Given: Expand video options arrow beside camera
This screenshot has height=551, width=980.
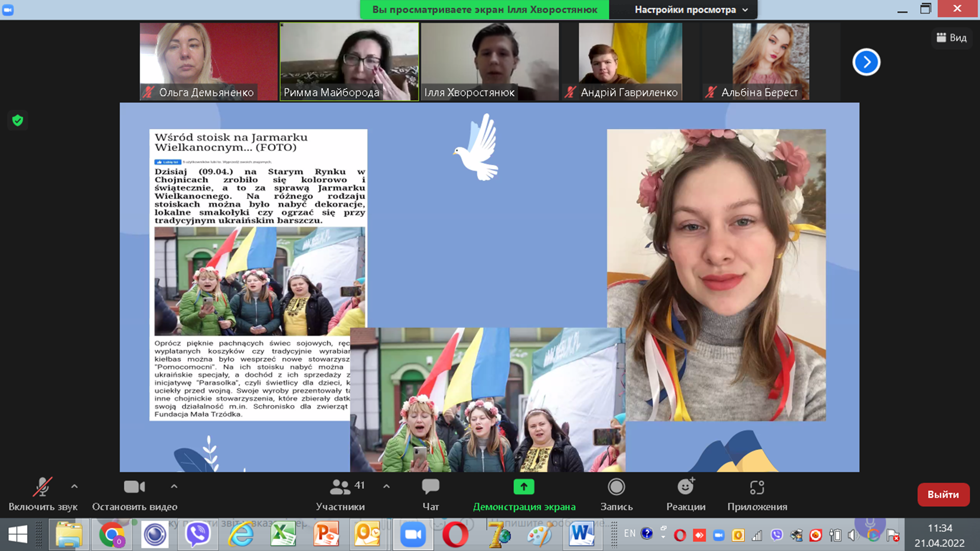Looking at the screenshot, I should (174, 486).
